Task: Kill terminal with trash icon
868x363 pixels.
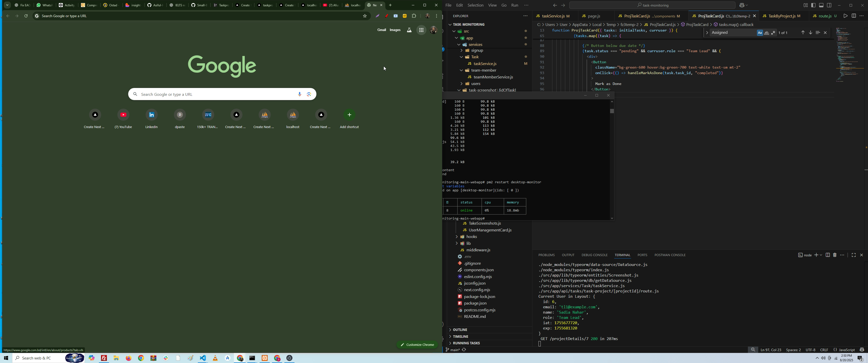Action: tap(835, 255)
